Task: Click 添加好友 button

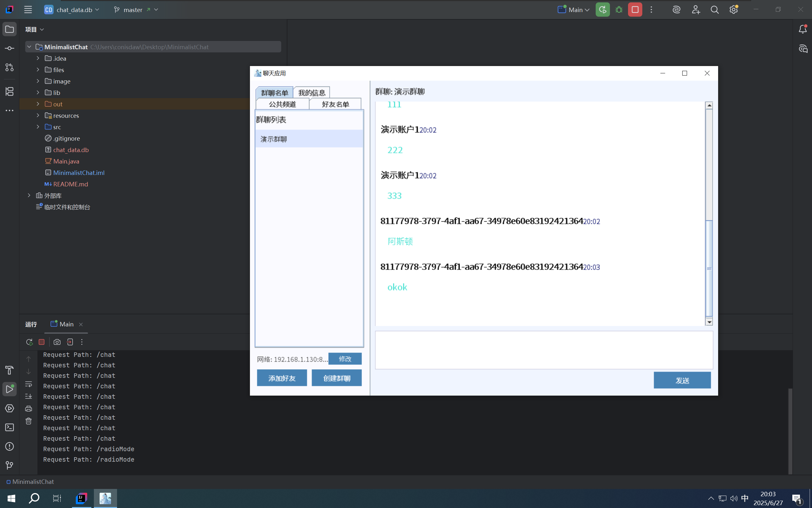Action: (x=282, y=378)
